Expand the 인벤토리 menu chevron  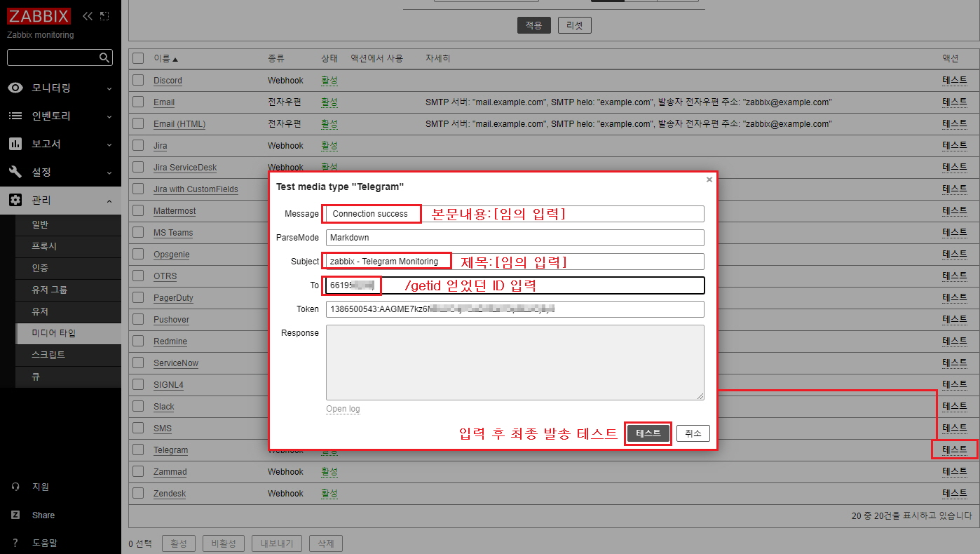tap(109, 116)
